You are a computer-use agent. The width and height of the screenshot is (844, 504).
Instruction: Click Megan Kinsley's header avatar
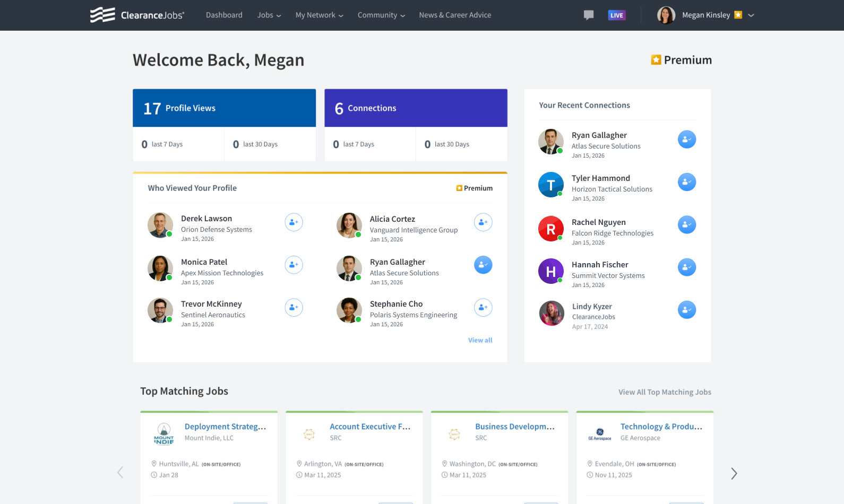pyautogui.click(x=666, y=15)
